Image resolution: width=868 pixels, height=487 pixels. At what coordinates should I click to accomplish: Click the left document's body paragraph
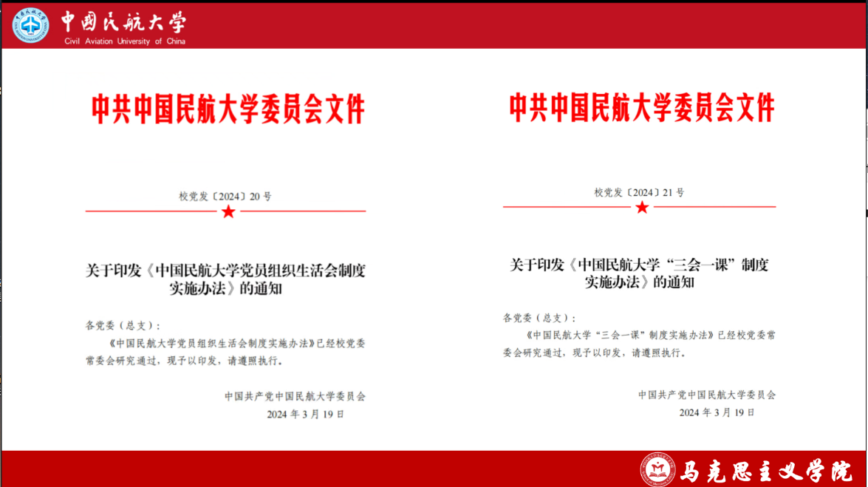(x=225, y=353)
